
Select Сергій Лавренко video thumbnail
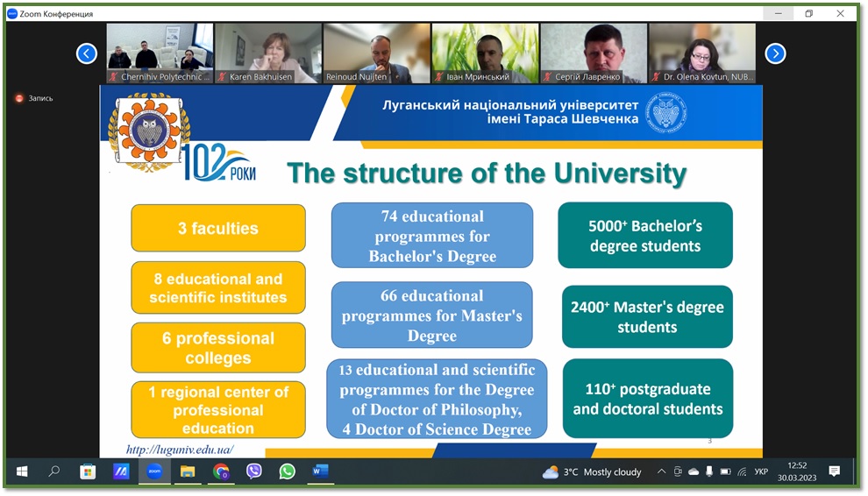tap(594, 53)
